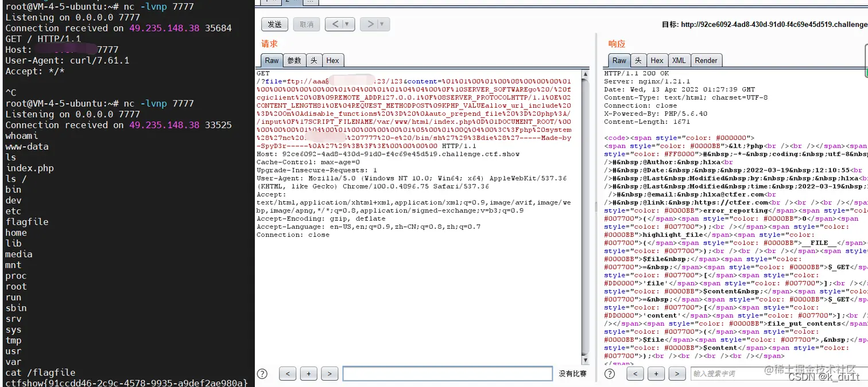868x387 pixels.
Task: Click the request search input field
Action: pyautogui.click(x=447, y=374)
